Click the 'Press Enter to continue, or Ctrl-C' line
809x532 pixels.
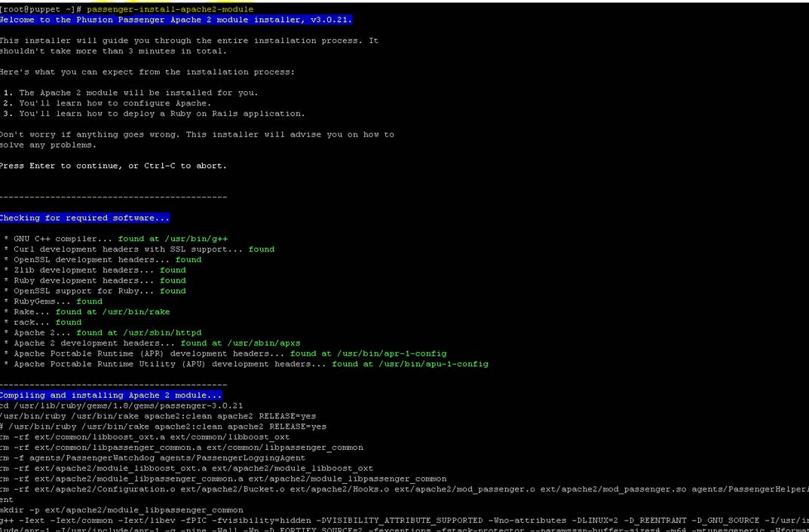pyautogui.click(x=113, y=166)
